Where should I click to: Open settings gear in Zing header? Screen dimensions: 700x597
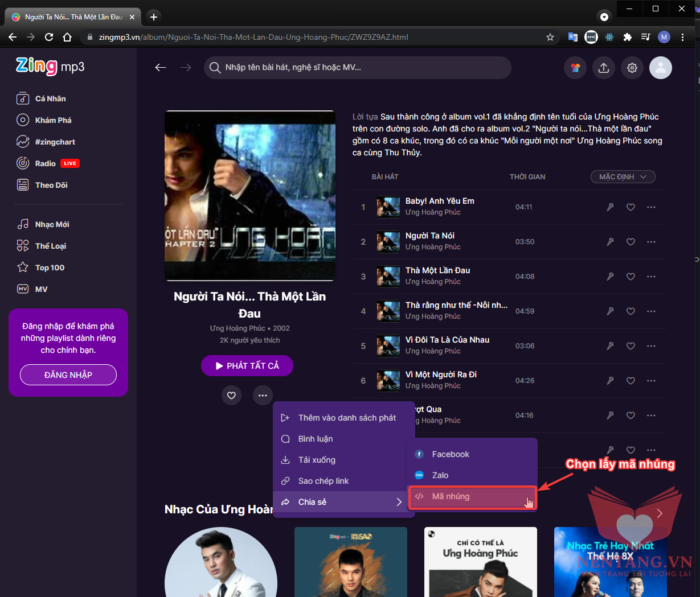[632, 68]
